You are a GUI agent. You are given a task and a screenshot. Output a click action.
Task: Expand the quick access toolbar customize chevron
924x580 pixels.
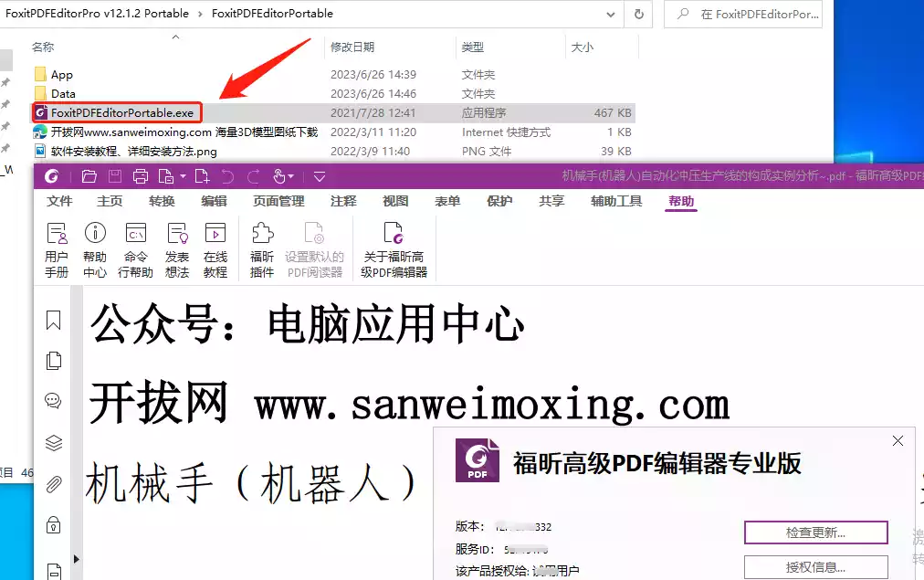(x=319, y=176)
